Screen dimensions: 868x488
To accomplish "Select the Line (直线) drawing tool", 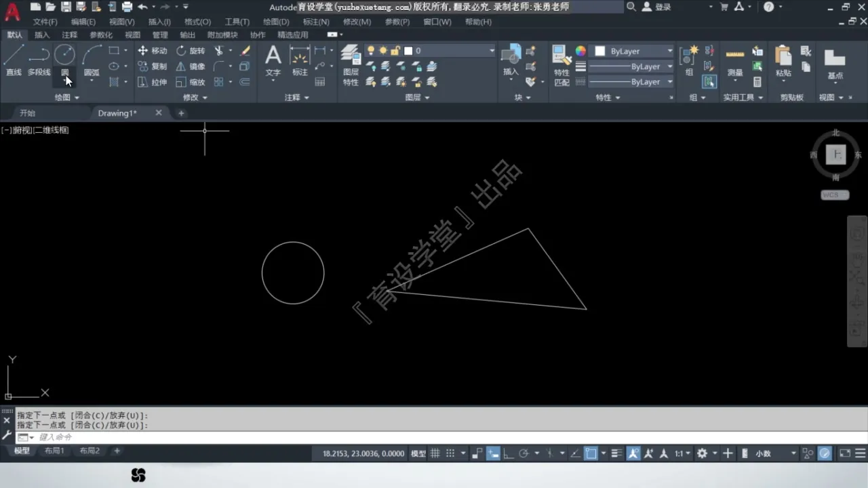I will click(x=14, y=60).
